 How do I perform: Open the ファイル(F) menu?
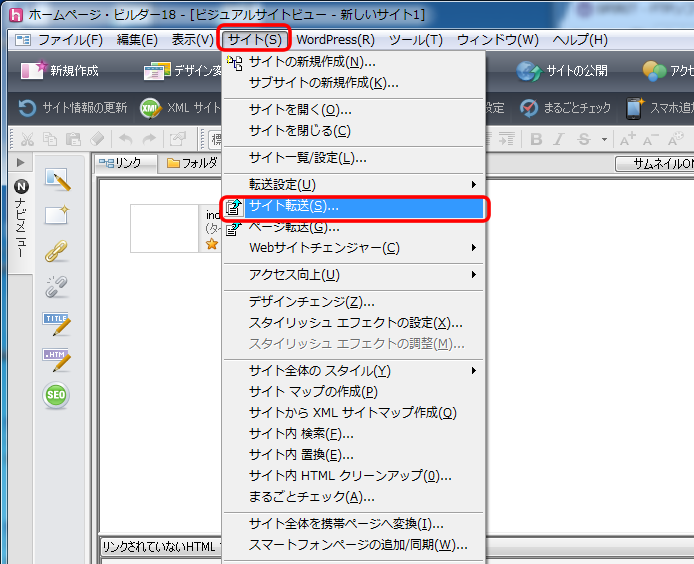tap(70, 40)
